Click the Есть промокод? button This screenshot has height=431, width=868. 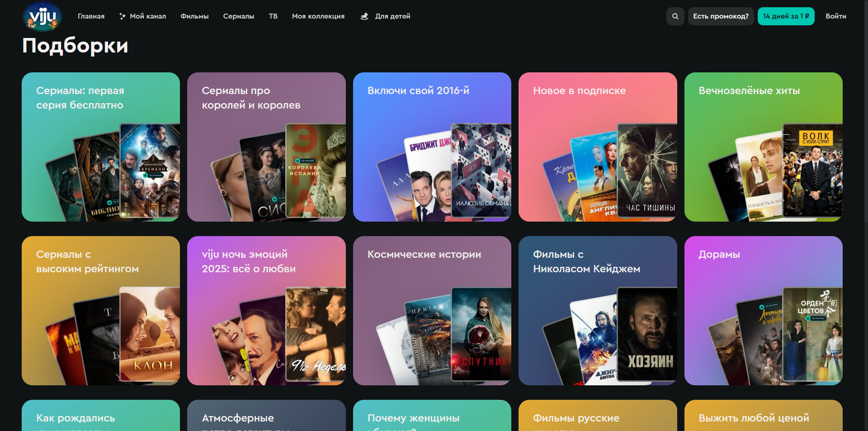tap(721, 16)
